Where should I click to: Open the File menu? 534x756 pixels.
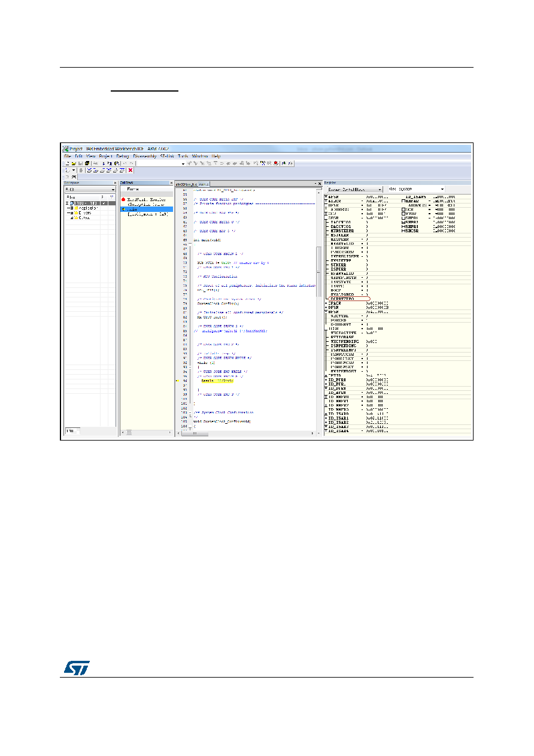[x=68, y=156]
